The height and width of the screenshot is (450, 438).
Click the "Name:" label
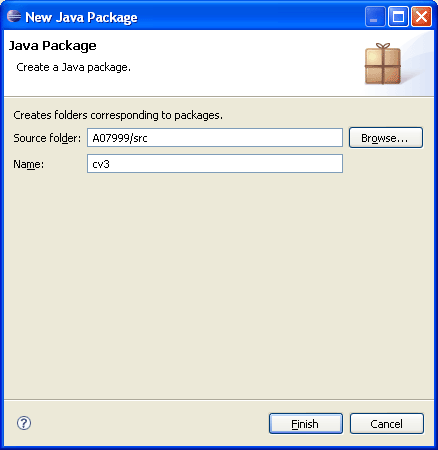(28, 164)
